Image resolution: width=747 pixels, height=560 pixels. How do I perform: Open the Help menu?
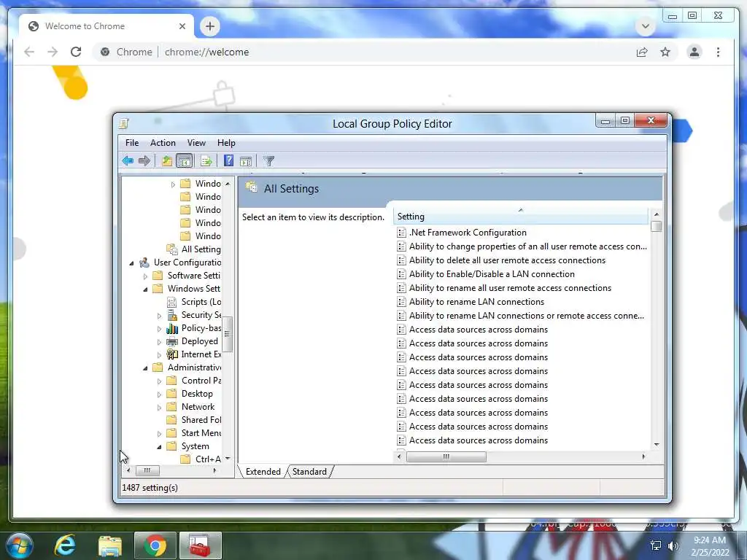point(226,143)
